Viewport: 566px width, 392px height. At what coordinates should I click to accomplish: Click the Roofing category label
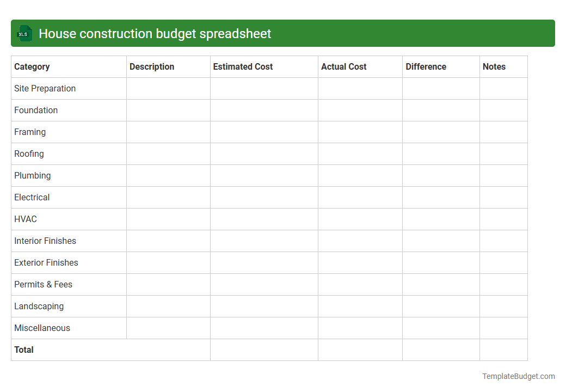pos(29,154)
